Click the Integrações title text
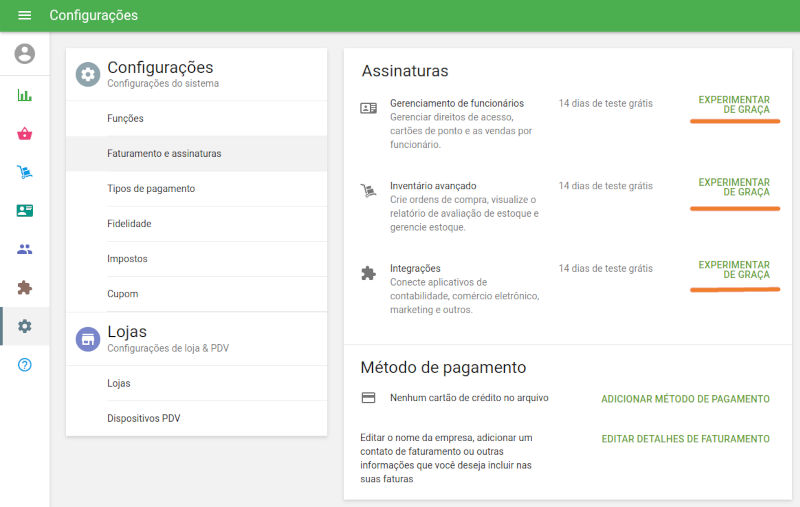This screenshot has height=507, width=800. pyautogui.click(x=415, y=268)
